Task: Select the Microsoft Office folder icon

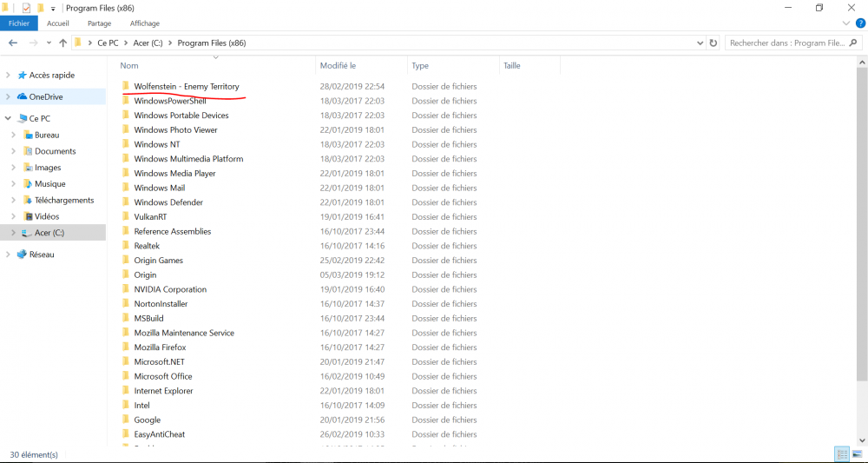Action: [126, 376]
